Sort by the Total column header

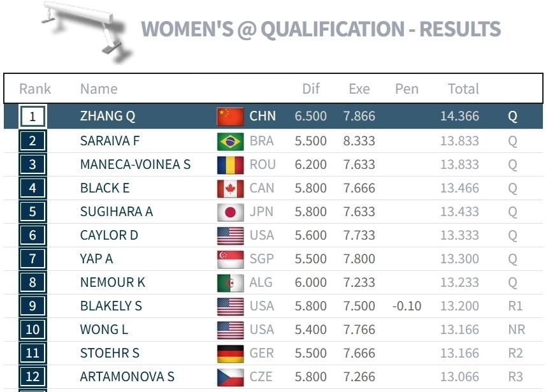click(463, 89)
